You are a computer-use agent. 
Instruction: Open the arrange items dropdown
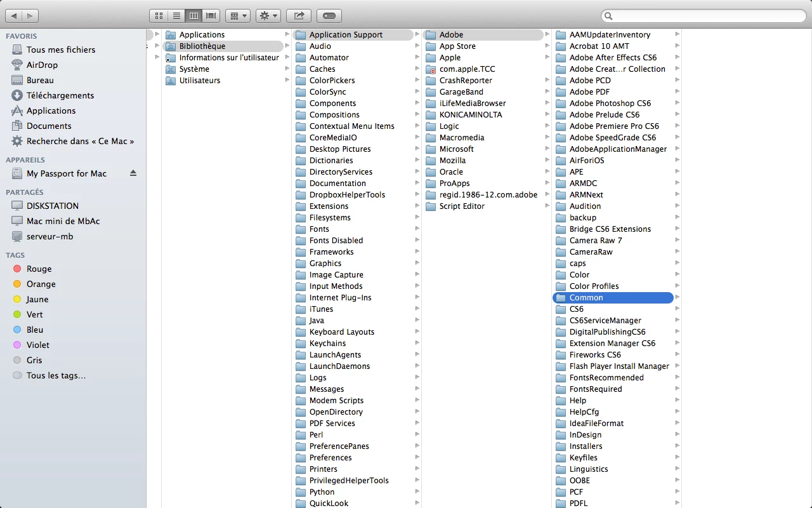click(238, 15)
